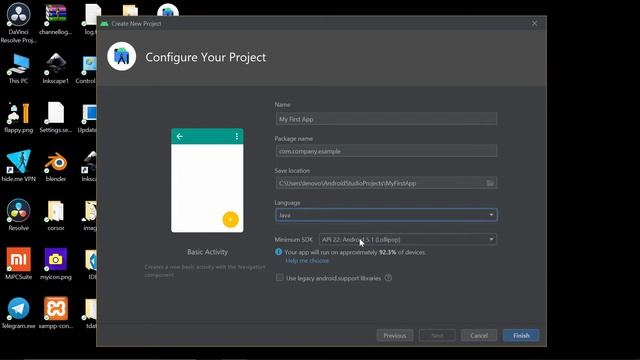Image resolution: width=640 pixels, height=360 pixels.
Task: Browse save location via folder icon
Action: coord(490,183)
